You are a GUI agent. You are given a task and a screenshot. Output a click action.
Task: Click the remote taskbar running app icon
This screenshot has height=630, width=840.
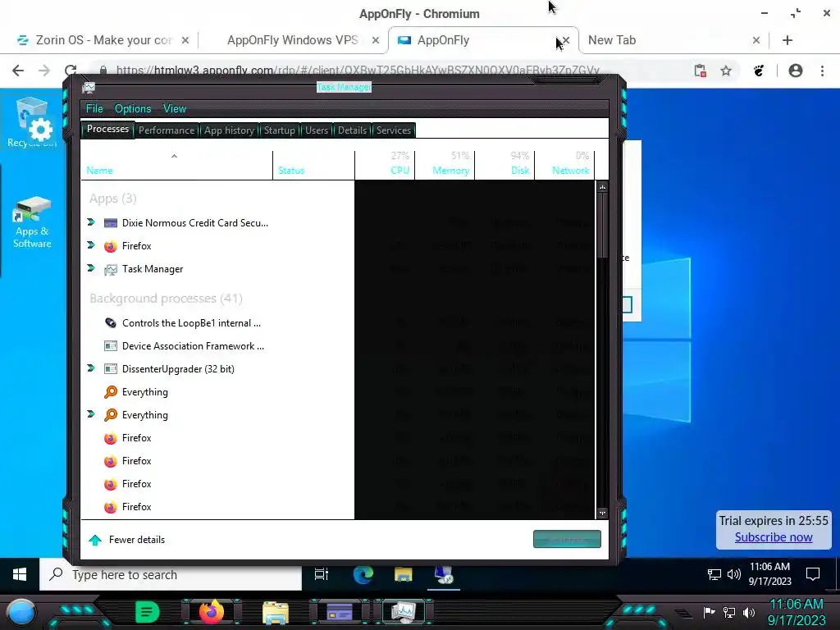click(x=444, y=575)
